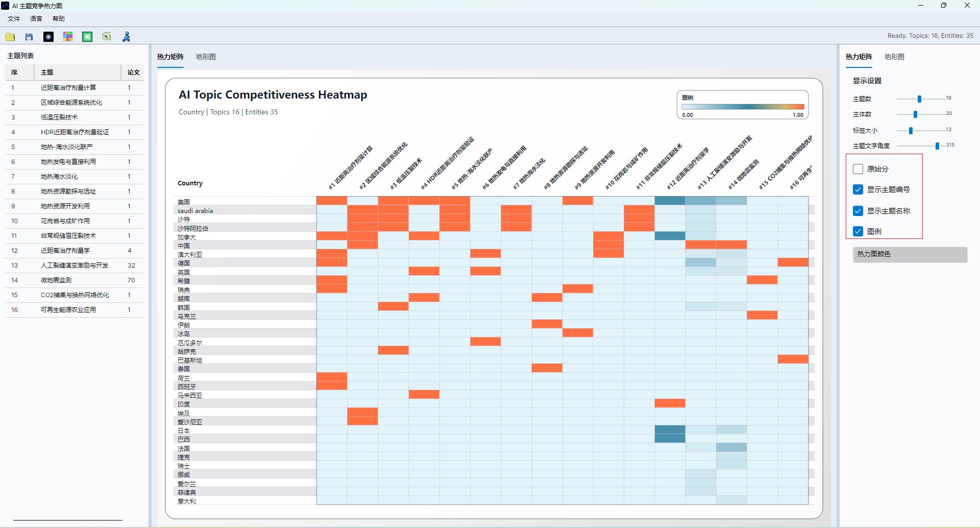Click the app icon in title bar
Screen dimensions: 980x528
click(x=5, y=6)
